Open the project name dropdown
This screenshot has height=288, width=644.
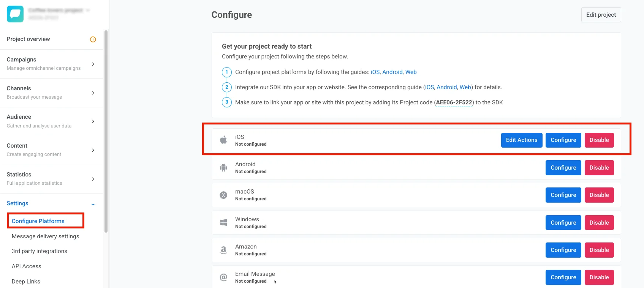click(59, 11)
